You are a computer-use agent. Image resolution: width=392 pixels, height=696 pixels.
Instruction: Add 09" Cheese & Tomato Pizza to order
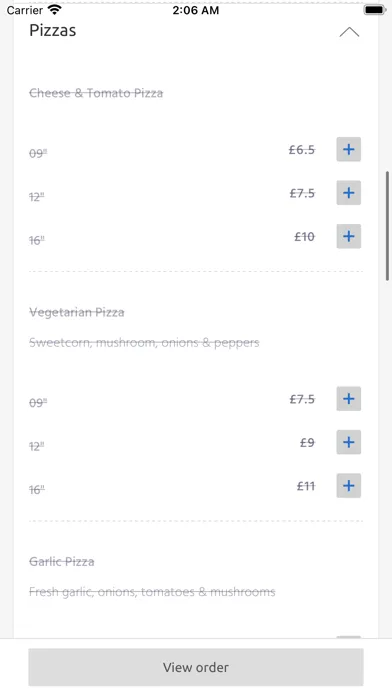tap(348, 149)
